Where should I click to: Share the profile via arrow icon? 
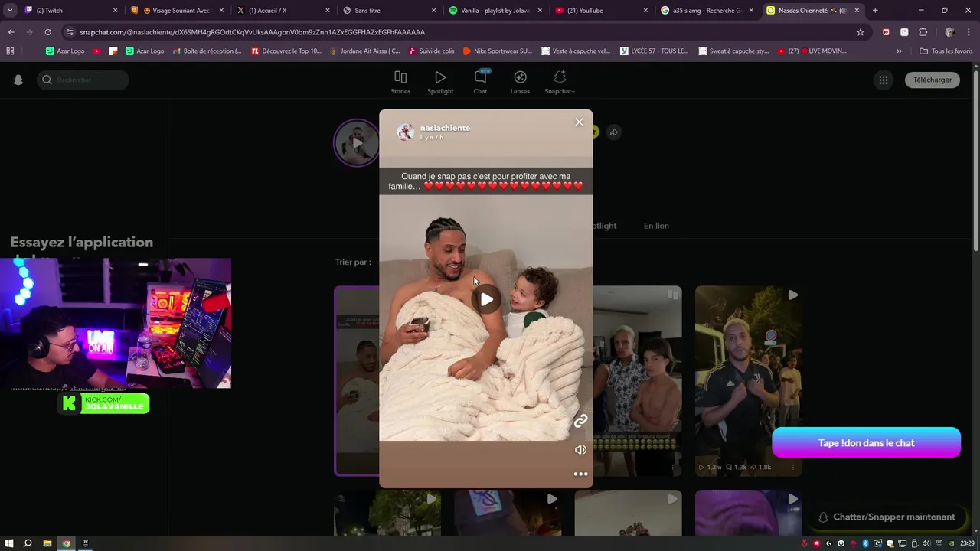pyautogui.click(x=613, y=132)
